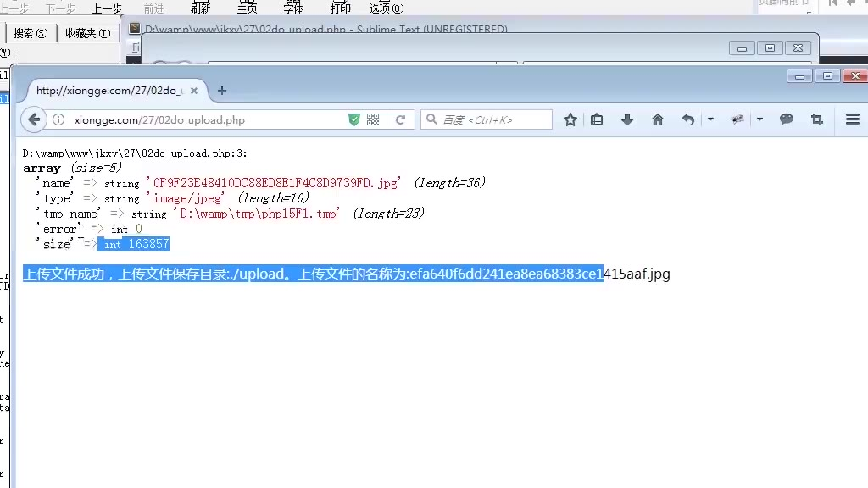
Task: Click the undo curved arrow toolbar icon
Action: click(x=687, y=119)
